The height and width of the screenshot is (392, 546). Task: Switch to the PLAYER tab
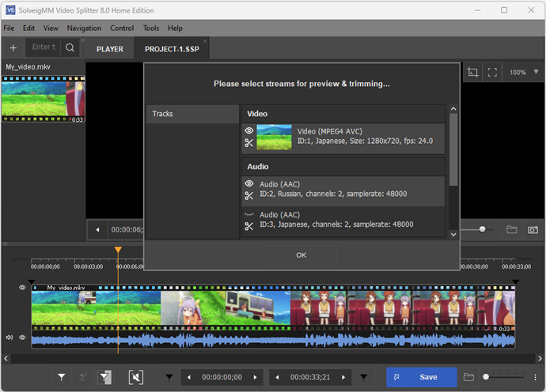(110, 49)
